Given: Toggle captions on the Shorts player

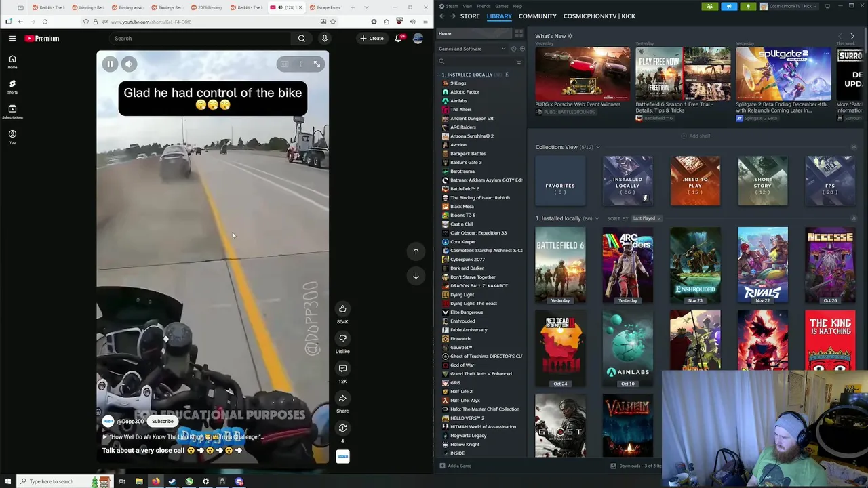Looking at the screenshot, I should tap(284, 64).
